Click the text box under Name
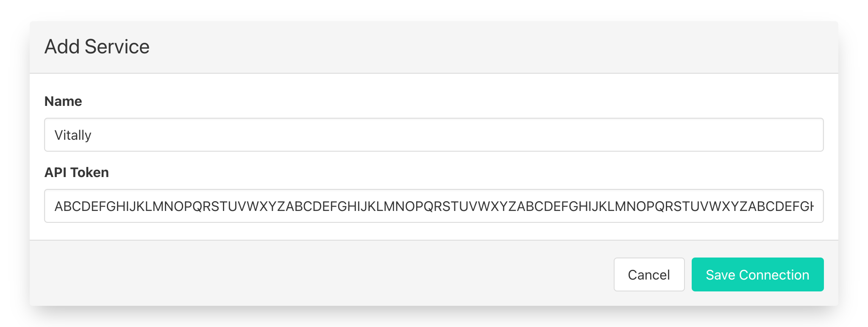868x327 pixels. point(434,135)
